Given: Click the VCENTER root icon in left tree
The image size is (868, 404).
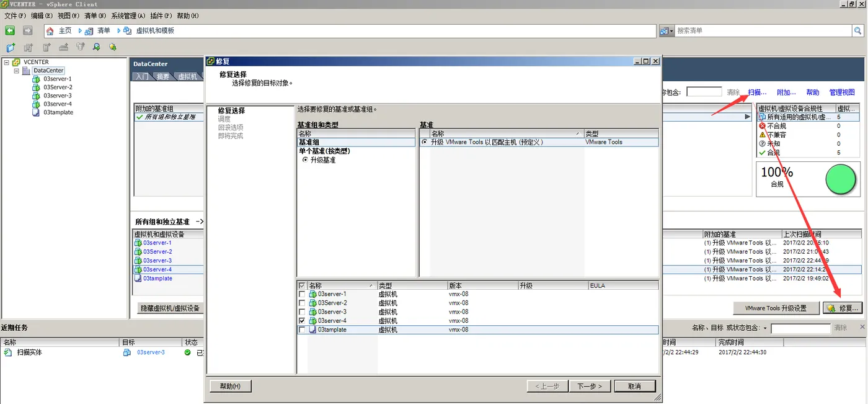Looking at the screenshot, I should pos(17,62).
